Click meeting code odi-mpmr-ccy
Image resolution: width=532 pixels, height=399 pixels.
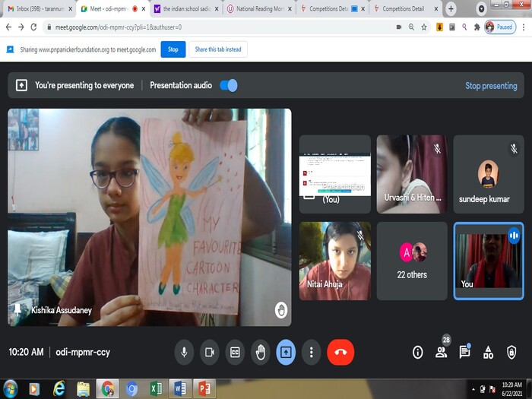coord(83,352)
